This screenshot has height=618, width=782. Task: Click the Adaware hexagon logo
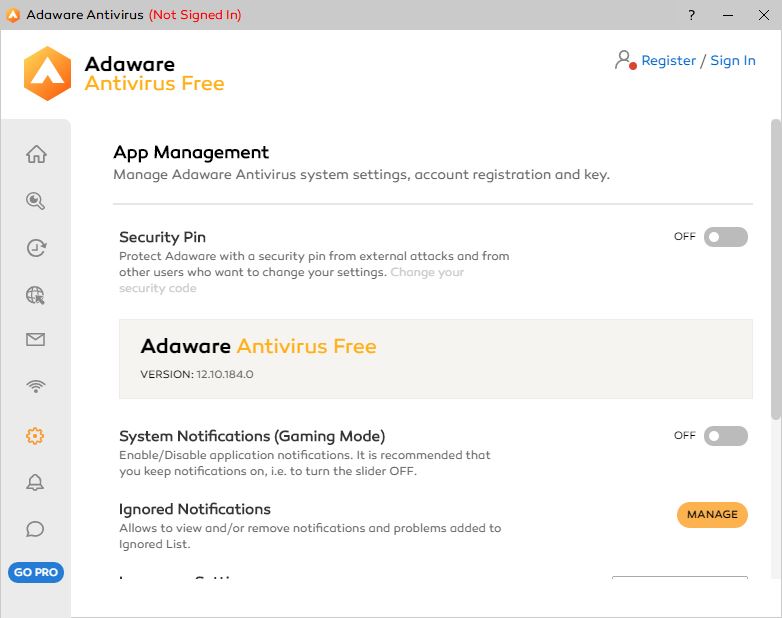[x=47, y=73]
